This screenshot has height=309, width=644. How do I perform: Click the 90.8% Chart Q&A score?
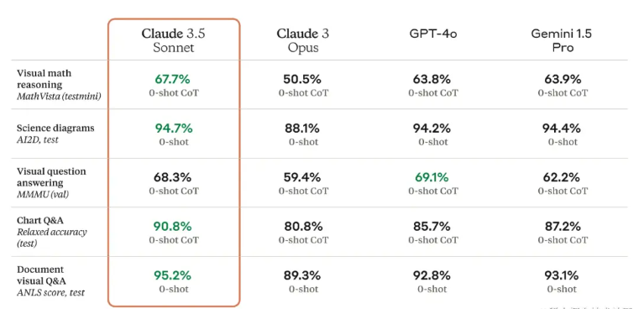(172, 227)
